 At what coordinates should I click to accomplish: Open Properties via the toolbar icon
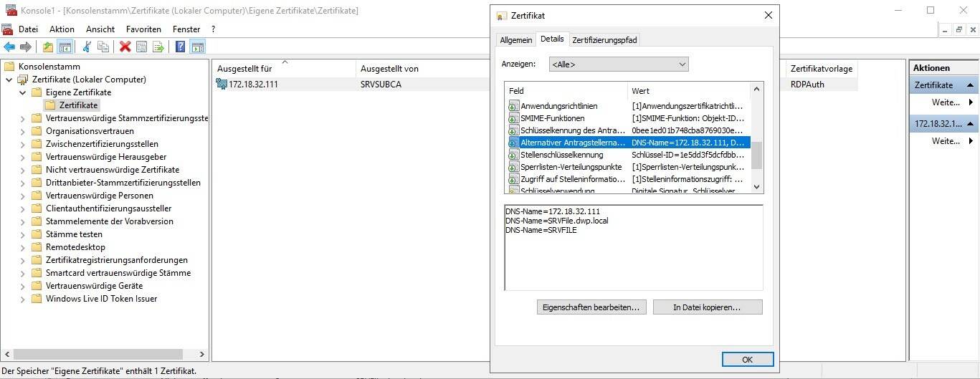(141, 47)
